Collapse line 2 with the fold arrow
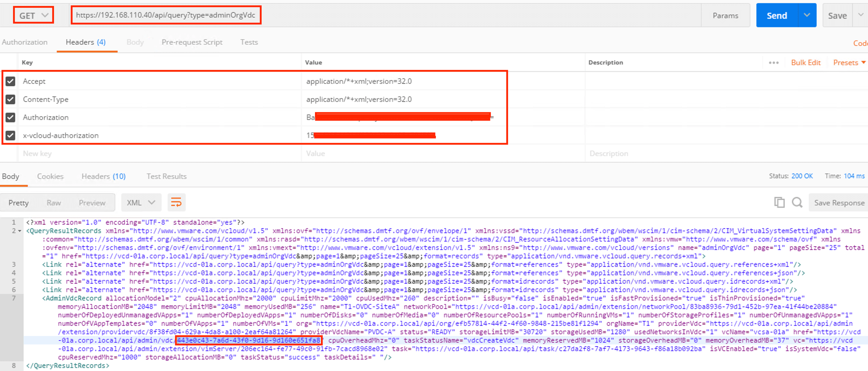868x371 pixels. (x=20, y=231)
